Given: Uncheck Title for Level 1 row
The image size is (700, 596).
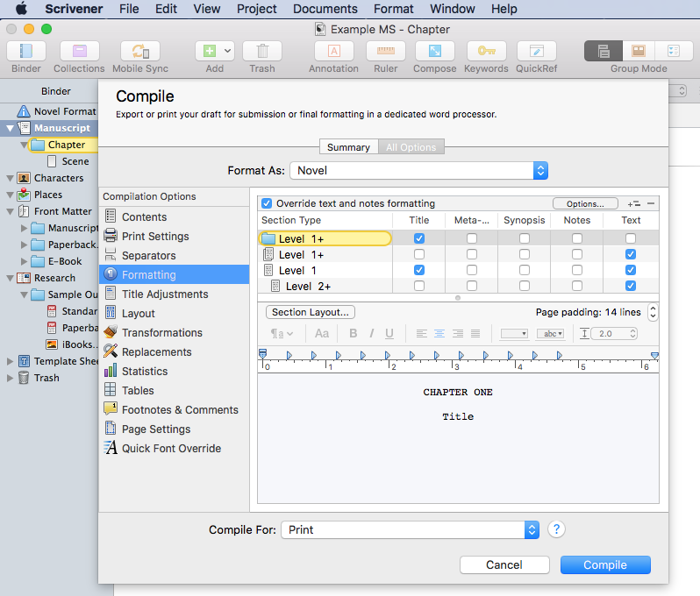Looking at the screenshot, I should 418,270.
